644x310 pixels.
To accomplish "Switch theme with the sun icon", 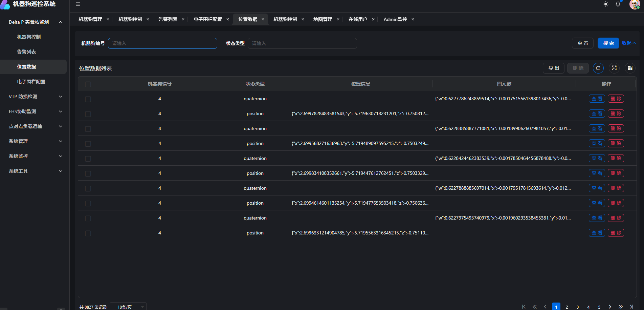I will pos(606,4).
